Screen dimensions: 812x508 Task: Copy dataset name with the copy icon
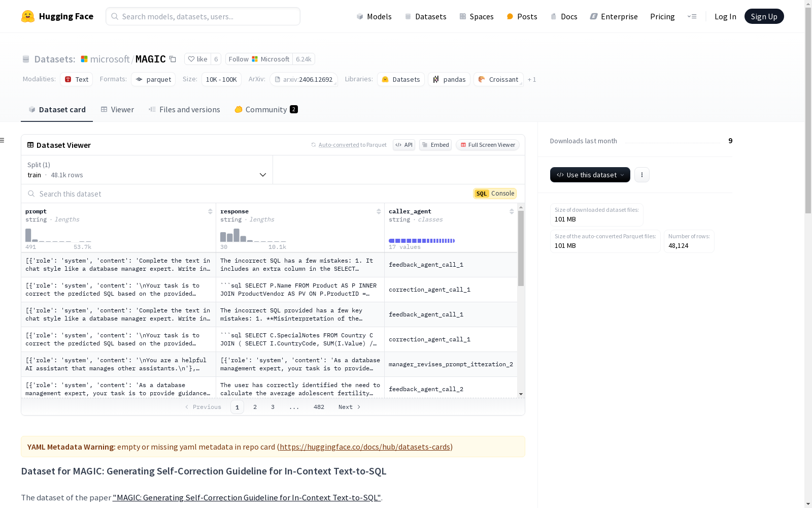click(x=173, y=59)
